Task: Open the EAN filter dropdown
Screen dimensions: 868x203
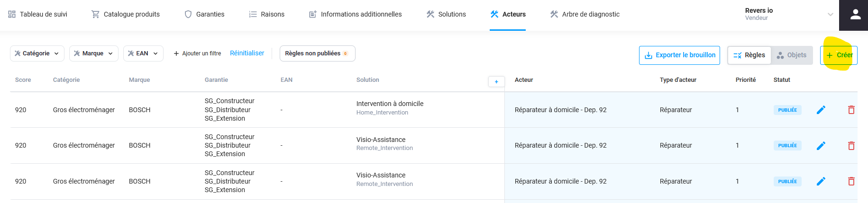Action: (143, 53)
